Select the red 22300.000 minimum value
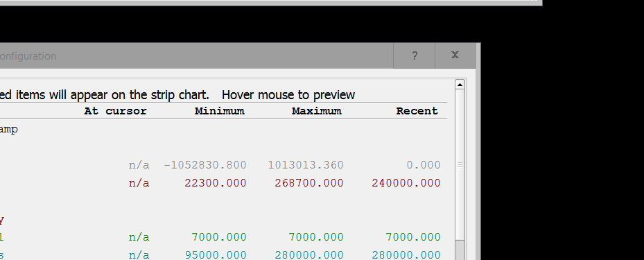This screenshot has height=260, width=644. [216, 183]
